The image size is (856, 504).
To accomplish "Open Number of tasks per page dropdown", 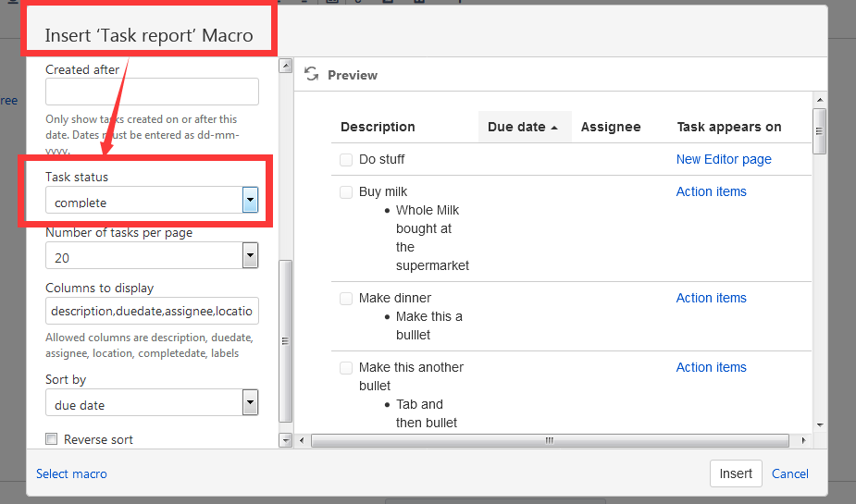I will (x=250, y=255).
